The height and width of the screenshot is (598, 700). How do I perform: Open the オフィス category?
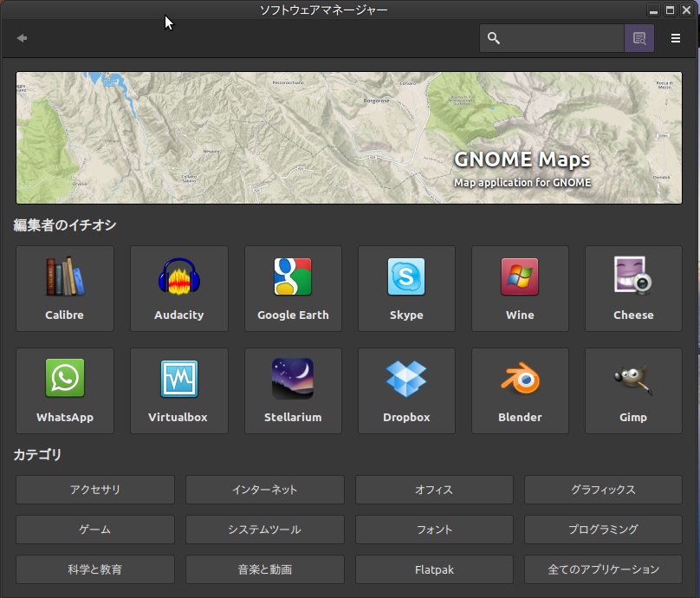coord(434,490)
